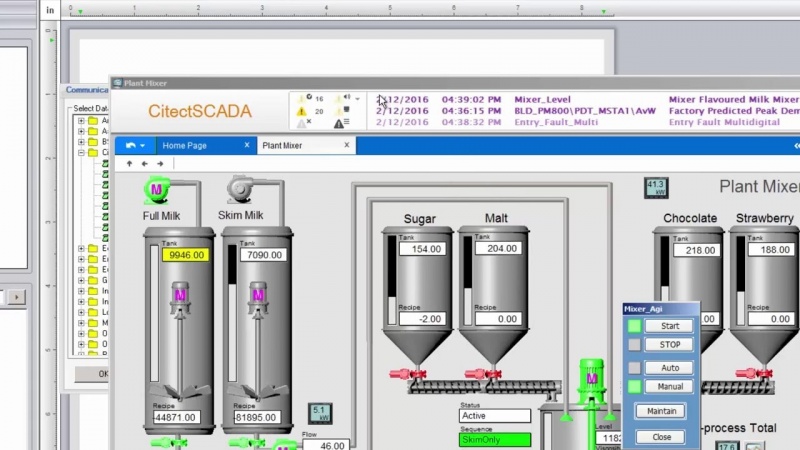Expand the 'B' folder in the data tree
Screen dimensions: 800x450
click(81, 142)
